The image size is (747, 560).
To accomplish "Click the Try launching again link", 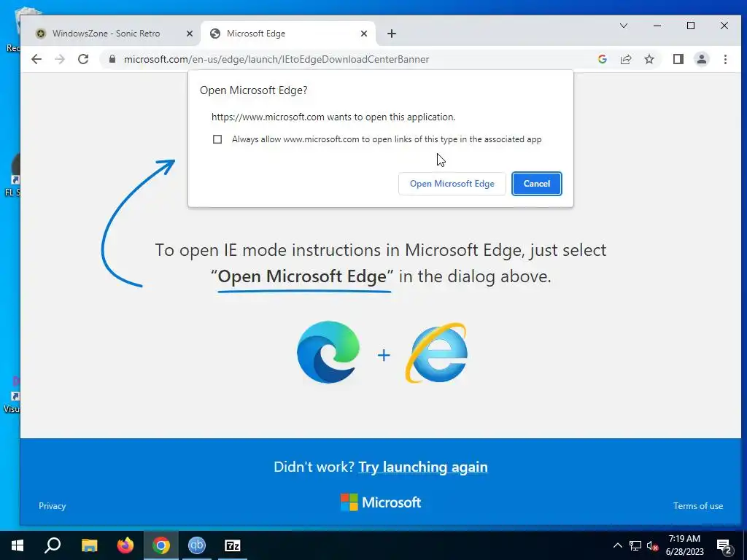I will 423,467.
